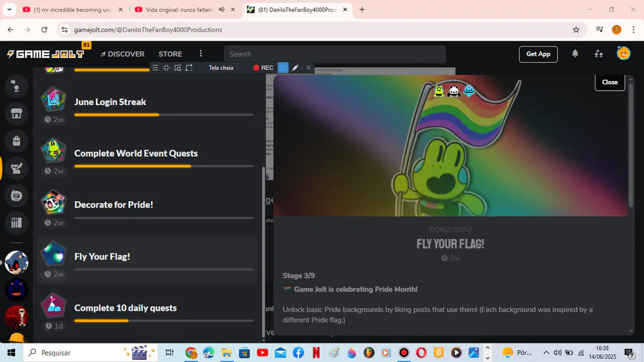The width and height of the screenshot is (644, 362).
Task: Select the Fly Your Flag! quest
Action: click(x=147, y=260)
